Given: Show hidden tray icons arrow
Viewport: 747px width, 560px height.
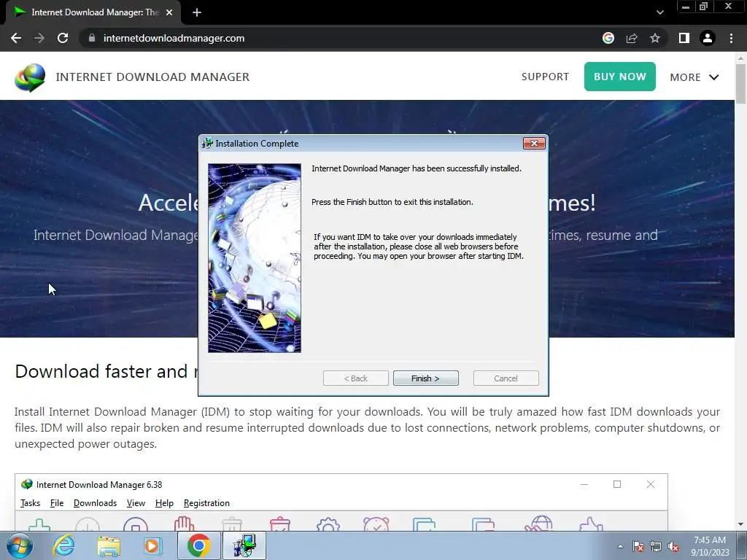Looking at the screenshot, I should click(620, 546).
